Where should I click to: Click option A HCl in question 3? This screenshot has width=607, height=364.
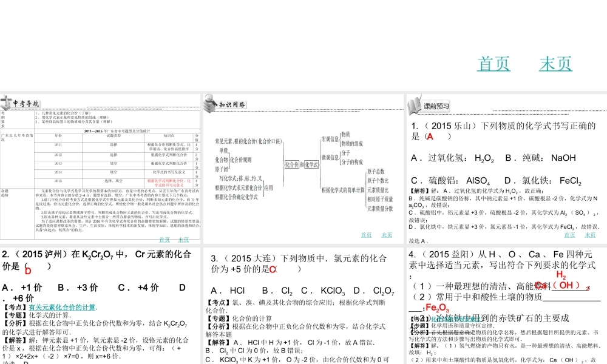[x=228, y=291]
